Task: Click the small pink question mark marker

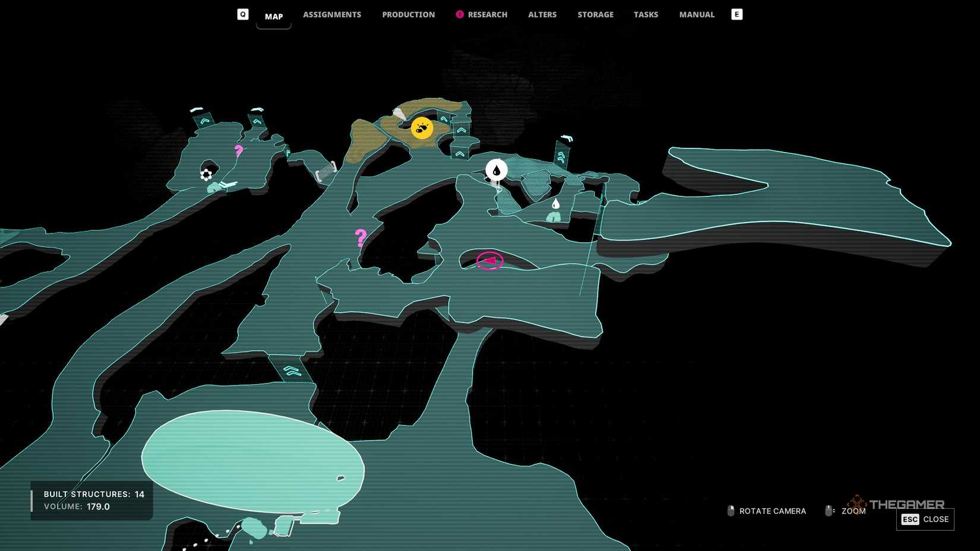Action: point(238,151)
